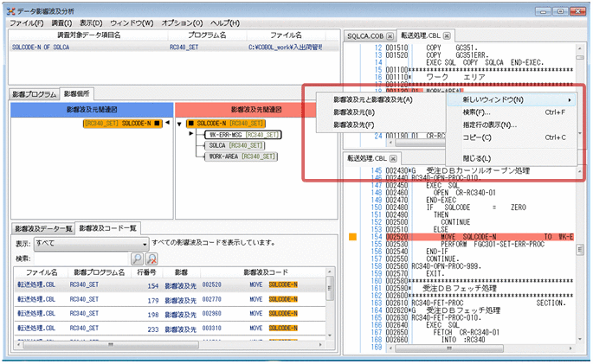
Task: Open the オプション(O) menu
Action: 182,23
